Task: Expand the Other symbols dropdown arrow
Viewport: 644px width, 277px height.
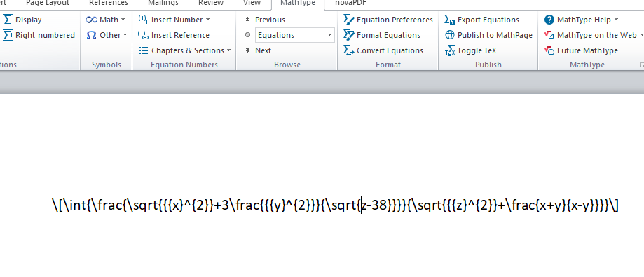Action: (125, 35)
